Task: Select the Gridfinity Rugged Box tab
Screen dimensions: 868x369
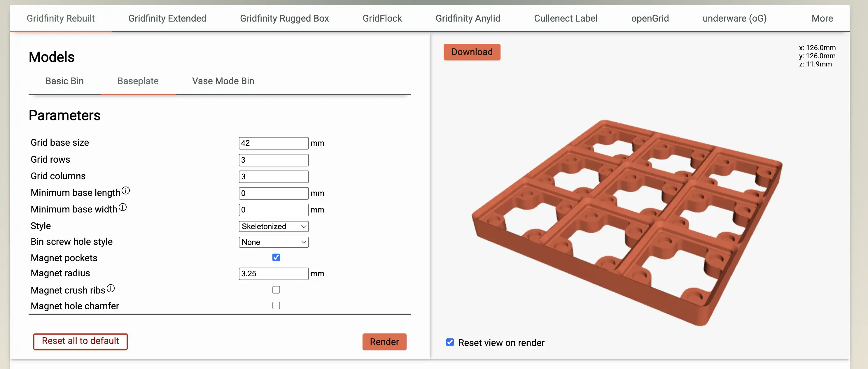Action: point(284,18)
